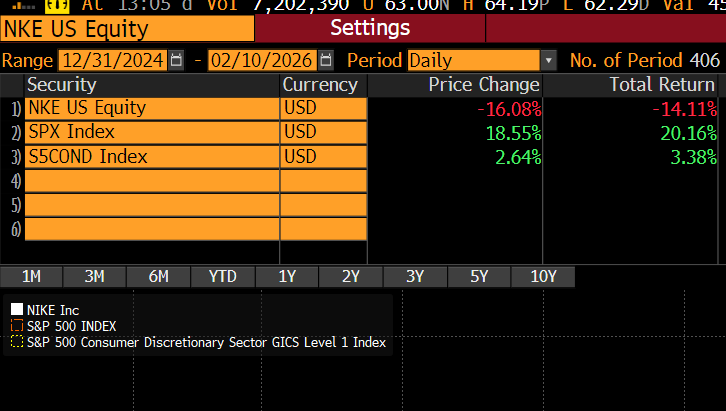This screenshot has height=411, width=726.
Task: Click S5COND price change value 2.64%
Action: 518,158
